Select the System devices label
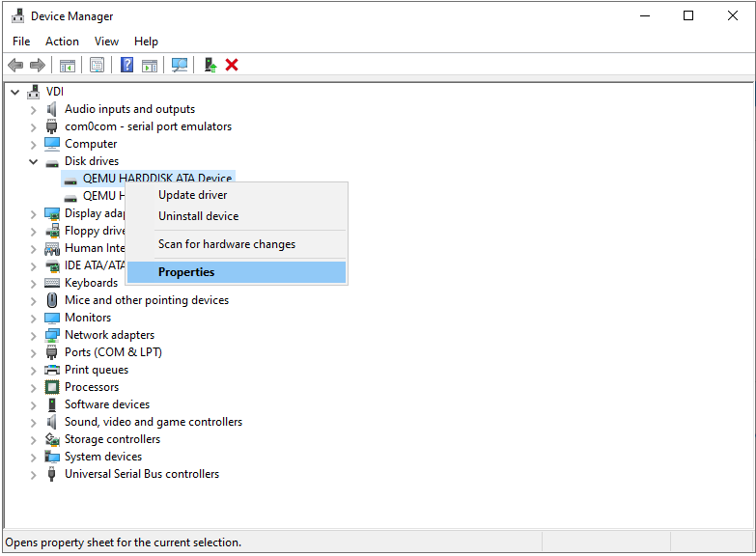The width and height of the screenshot is (756, 556). 103,457
